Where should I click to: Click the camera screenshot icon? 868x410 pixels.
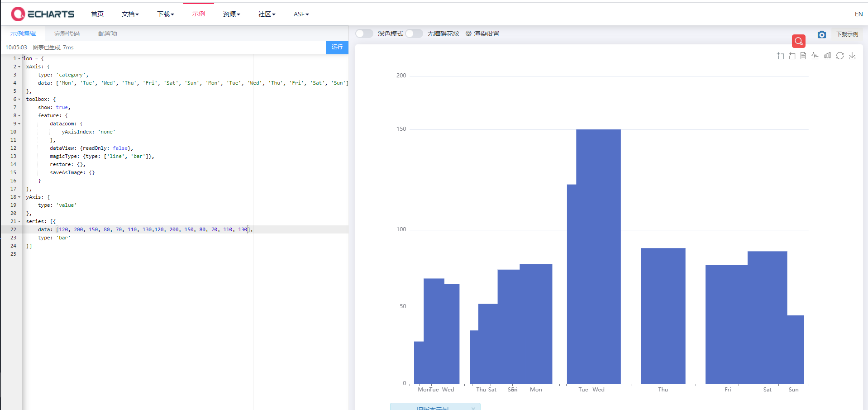(x=822, y=34)
